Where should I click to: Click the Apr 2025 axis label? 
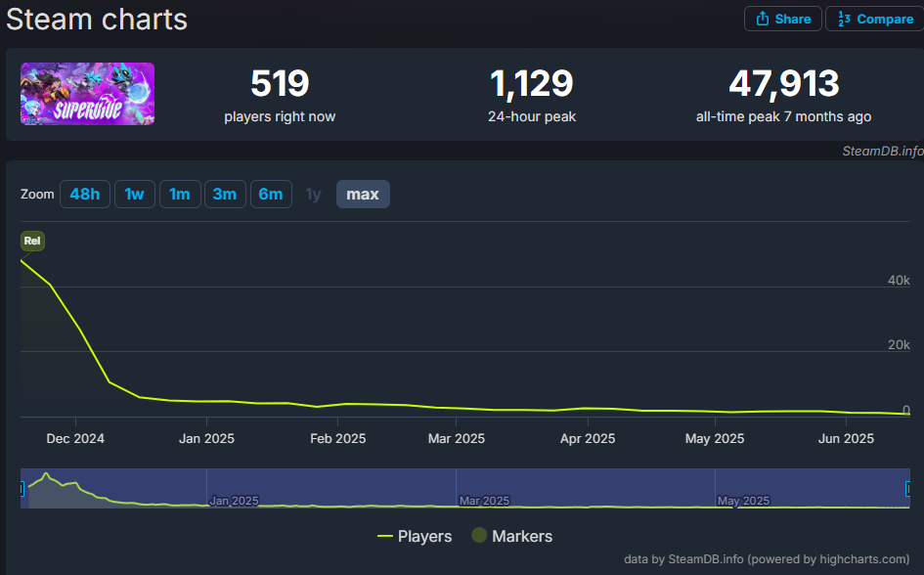(x=588, y=438)
